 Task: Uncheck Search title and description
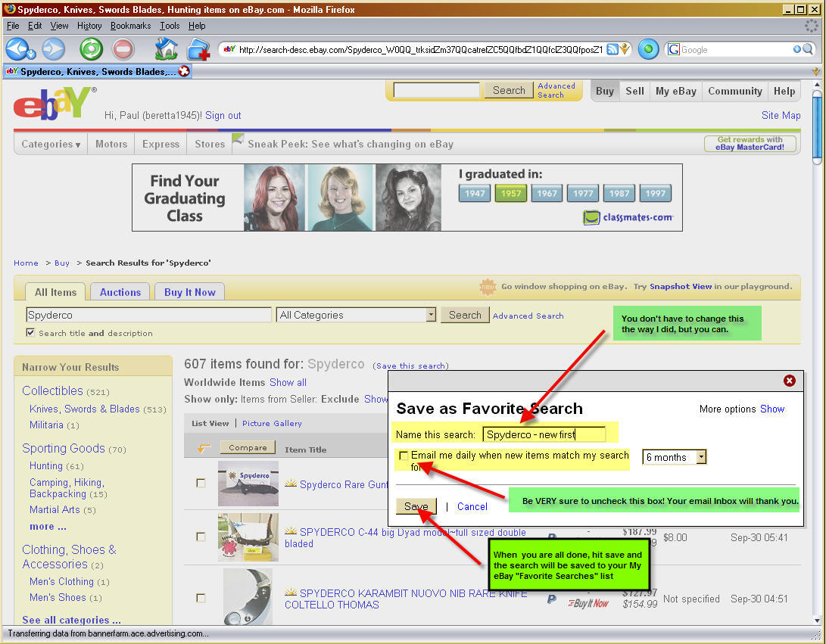pos(30,333)
